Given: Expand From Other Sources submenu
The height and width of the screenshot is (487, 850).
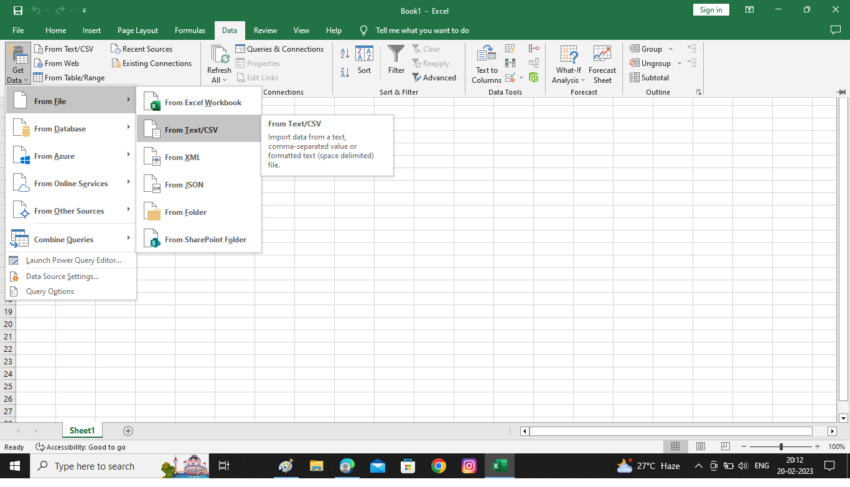Looking at the screenshot, I should pyautogui.click(x=71, y=211).
